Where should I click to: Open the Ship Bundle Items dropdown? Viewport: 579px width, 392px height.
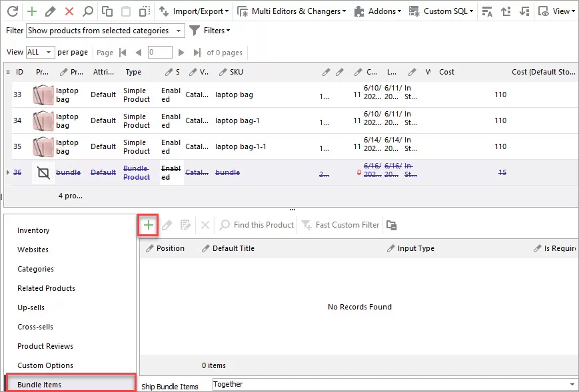click(395, 384)
